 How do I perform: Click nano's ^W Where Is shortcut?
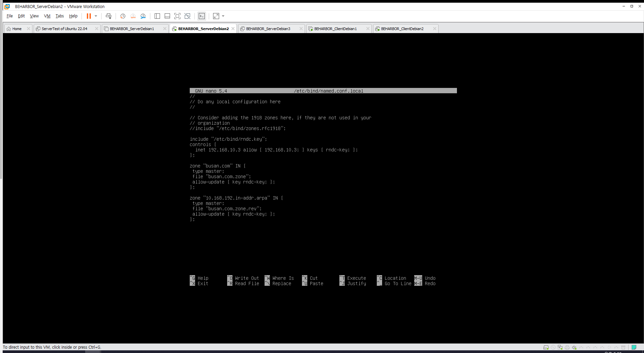click(279, 278)
